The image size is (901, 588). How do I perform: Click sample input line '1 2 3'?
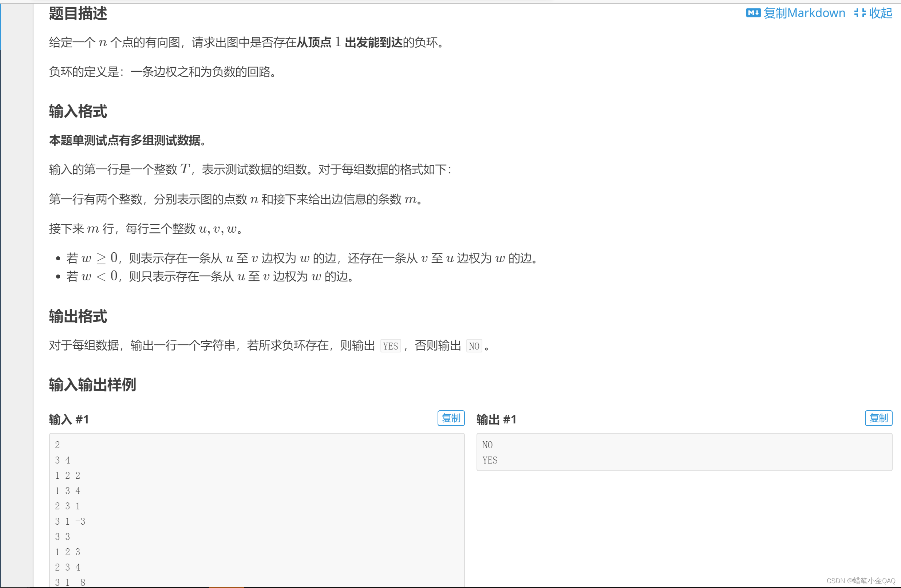(x=67, y=552)
